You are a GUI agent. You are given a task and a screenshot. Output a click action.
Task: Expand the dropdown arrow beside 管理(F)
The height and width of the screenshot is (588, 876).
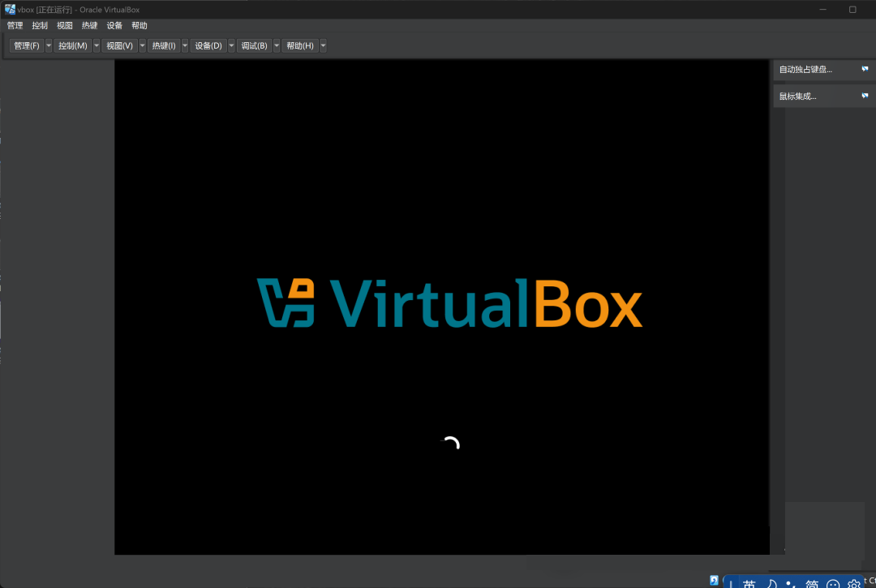49,45
